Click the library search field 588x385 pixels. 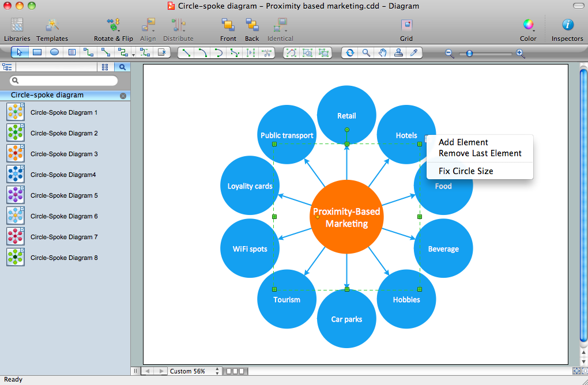pos(63,81)
